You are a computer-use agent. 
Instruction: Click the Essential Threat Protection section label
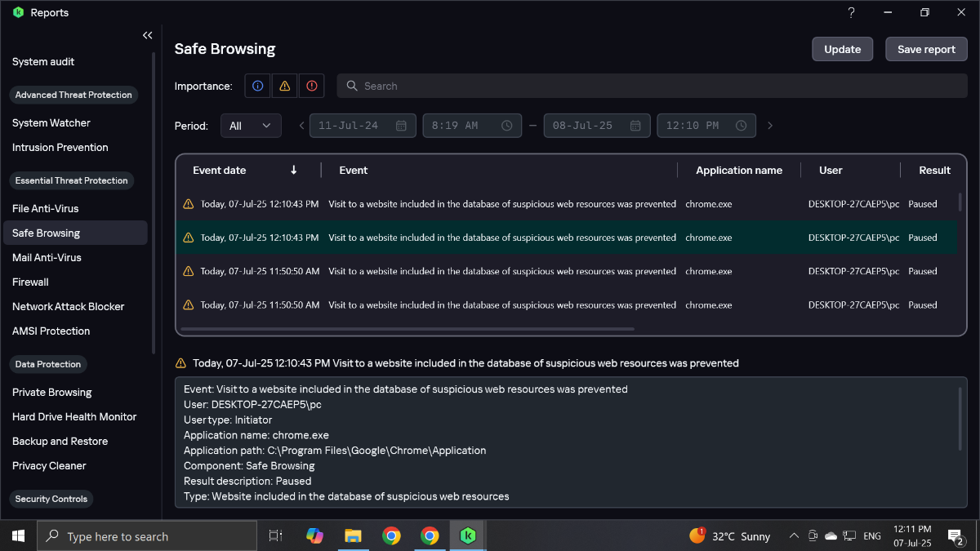click(72, 180)
